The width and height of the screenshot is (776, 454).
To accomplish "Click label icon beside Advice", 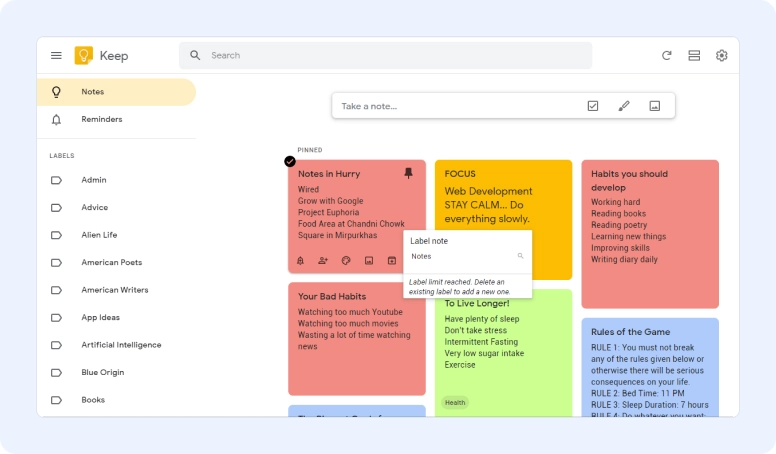I will click(56, 207).
